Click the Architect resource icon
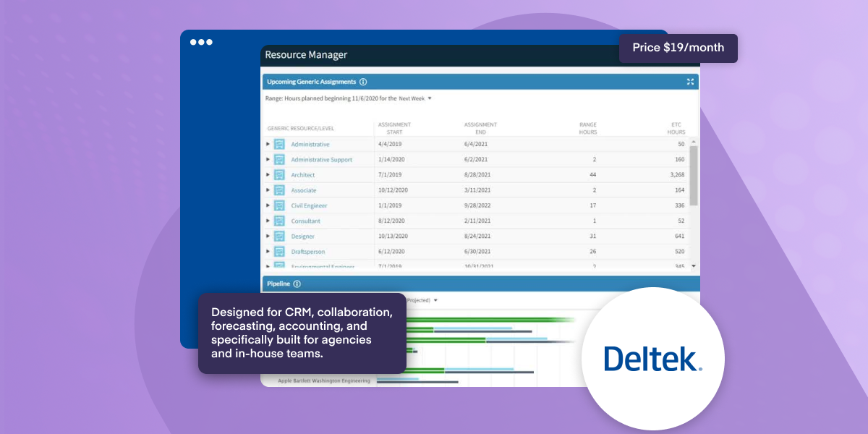This screenshot has width=868, height=434. click(279, 174)
